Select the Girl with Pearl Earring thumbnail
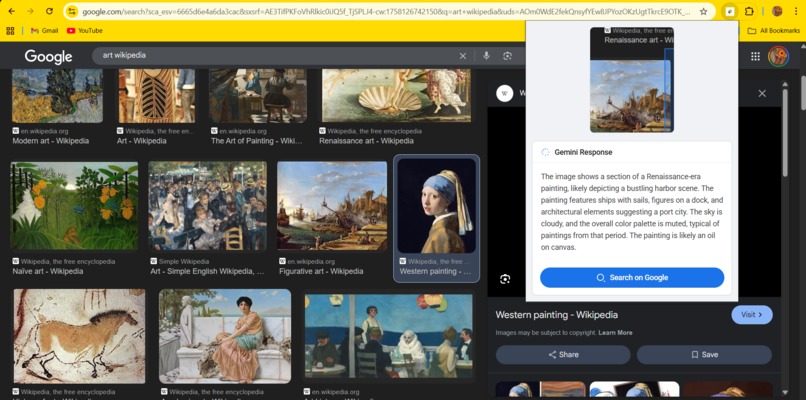The image size is (806, 400). [436, 206]
